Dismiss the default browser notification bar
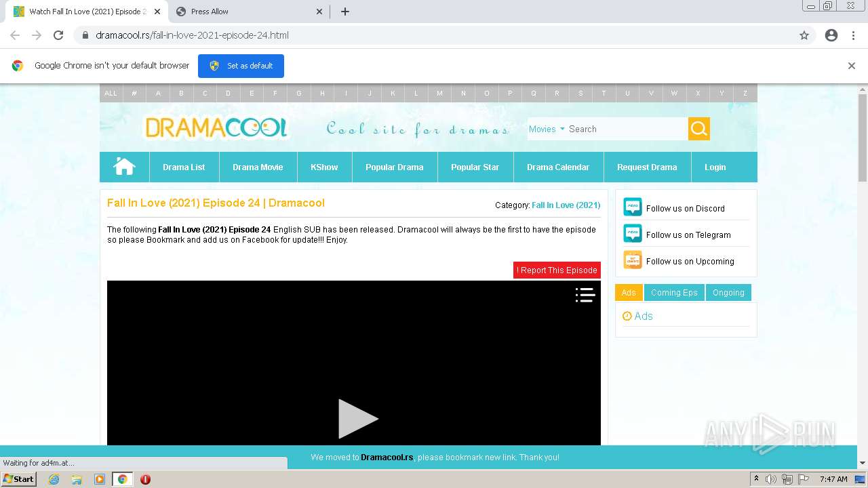This screenshot has width=868, height=488. [x=851, y=66]
